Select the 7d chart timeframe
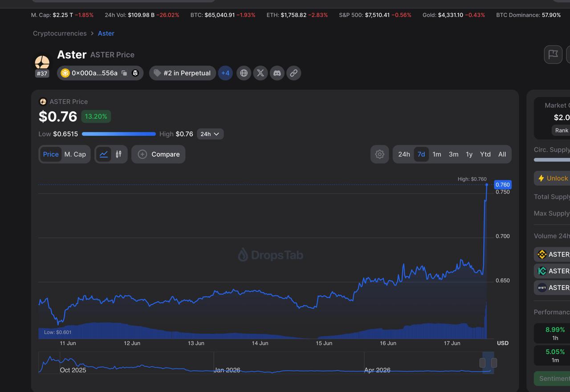Image resolution: width=570 pixels, height=392 pixels. [421, 154]
